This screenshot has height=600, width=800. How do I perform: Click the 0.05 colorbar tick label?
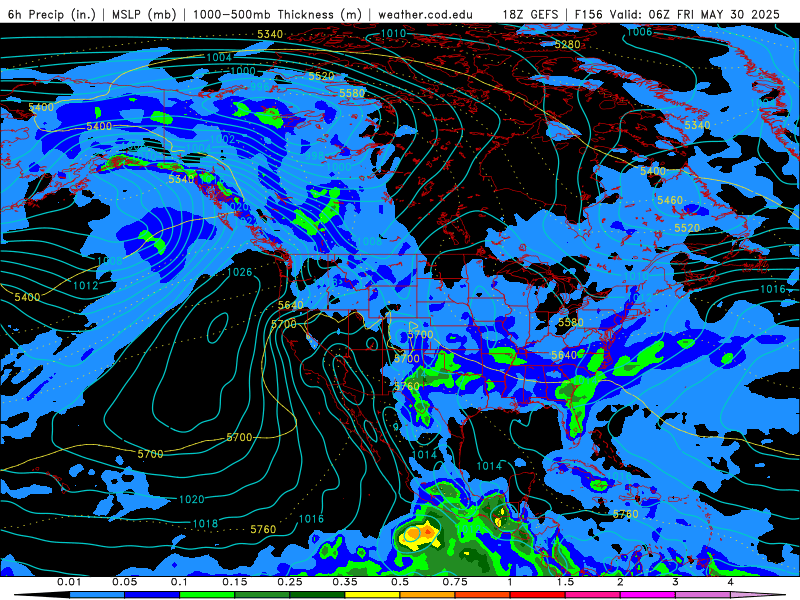pos(124,582)
